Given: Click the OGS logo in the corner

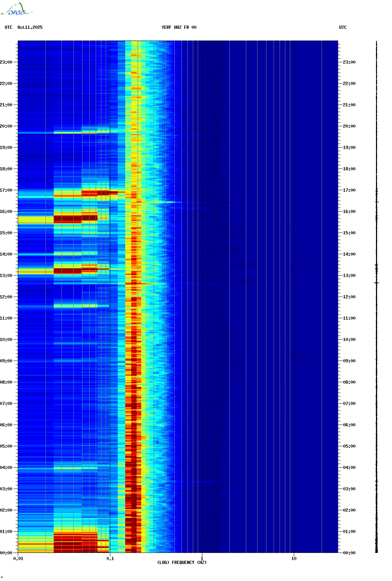Looking at the screenshot, I should point(16,9).
